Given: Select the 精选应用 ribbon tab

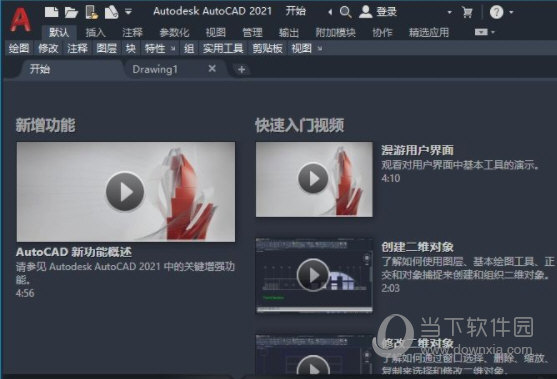Looking at the screenshot, I should [429, 33].
